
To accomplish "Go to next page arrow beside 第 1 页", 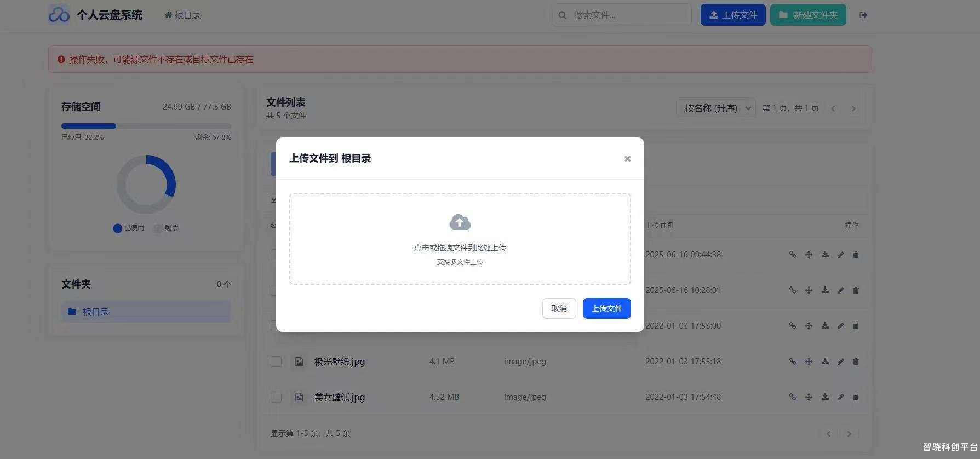I will pyautogui.click(x=853, y=108).
